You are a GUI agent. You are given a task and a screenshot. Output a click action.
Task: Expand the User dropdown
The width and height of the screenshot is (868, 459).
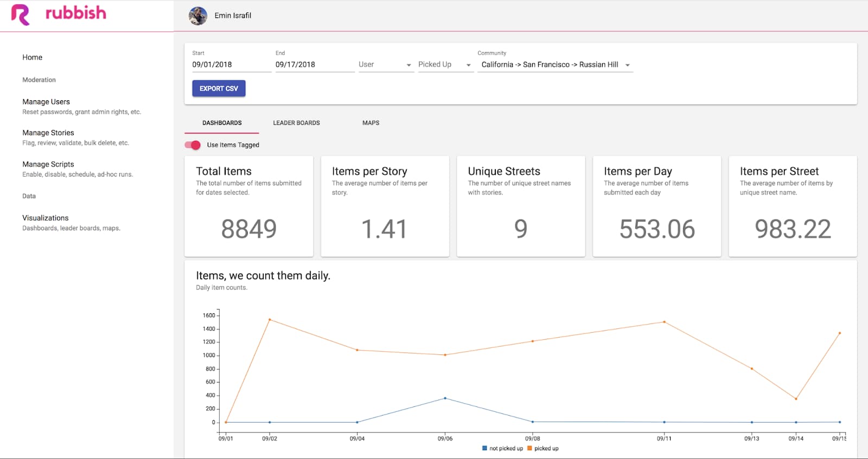click(386, 64)
